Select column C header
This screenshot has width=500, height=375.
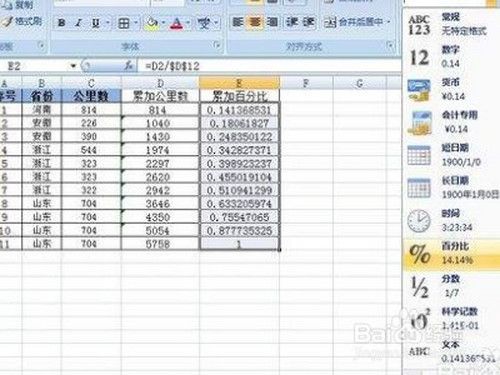(92, 83)
